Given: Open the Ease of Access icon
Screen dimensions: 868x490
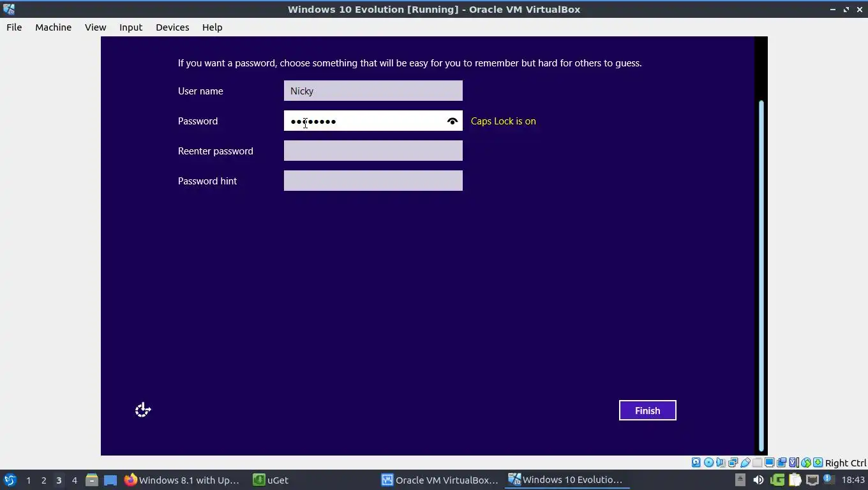Looking at the screenshot, I should [x=143, y=410].
